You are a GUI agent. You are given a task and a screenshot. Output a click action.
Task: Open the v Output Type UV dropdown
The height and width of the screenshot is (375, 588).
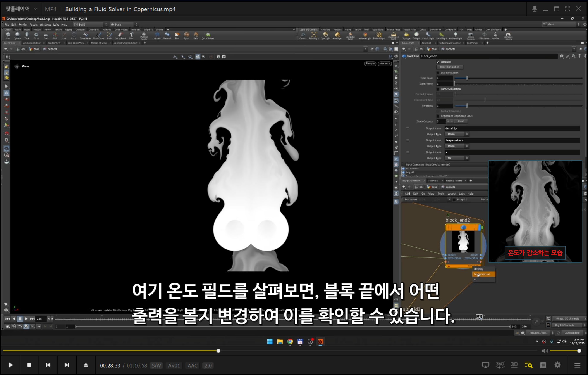point(457,158)
